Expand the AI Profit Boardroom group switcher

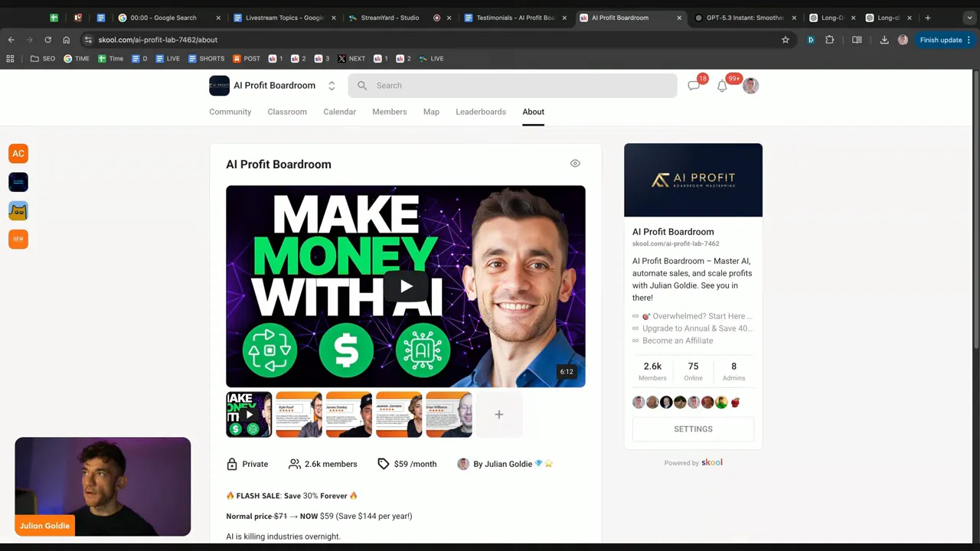pyautogui.click(x=332, y=86)
